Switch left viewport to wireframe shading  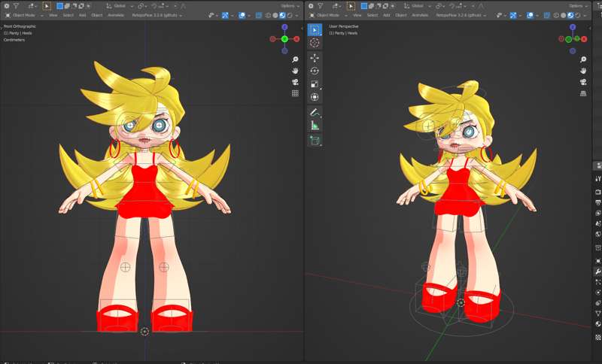tap(269, 15)
